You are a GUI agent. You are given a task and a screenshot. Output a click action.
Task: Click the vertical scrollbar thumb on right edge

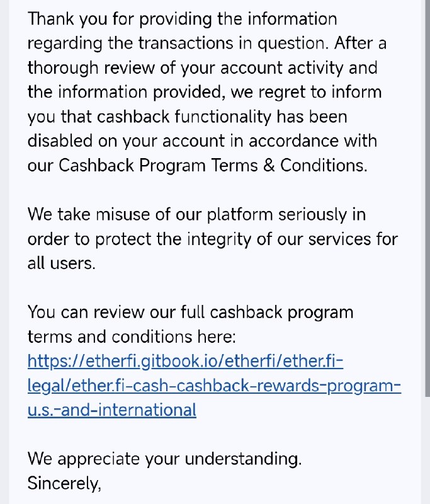point(427,198)
